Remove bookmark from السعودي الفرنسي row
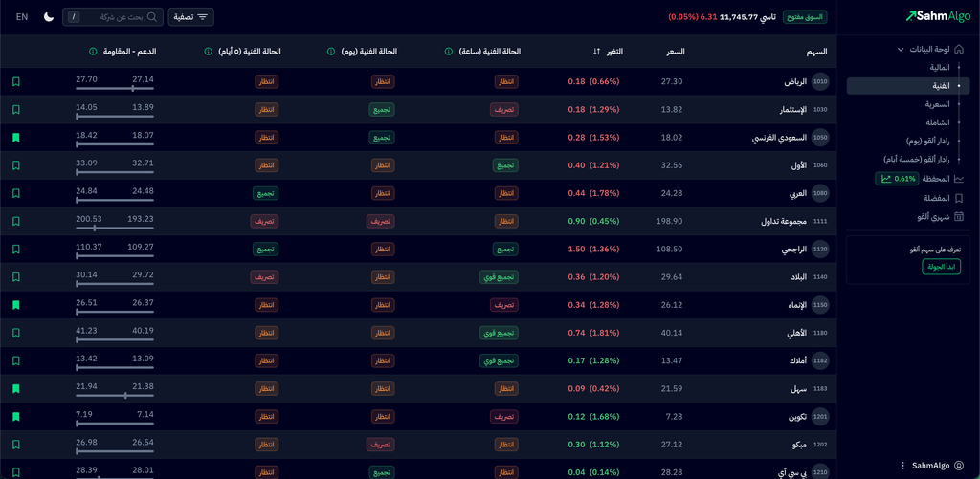The height and width of the screenshot is (479, 980). click(15, 138)
